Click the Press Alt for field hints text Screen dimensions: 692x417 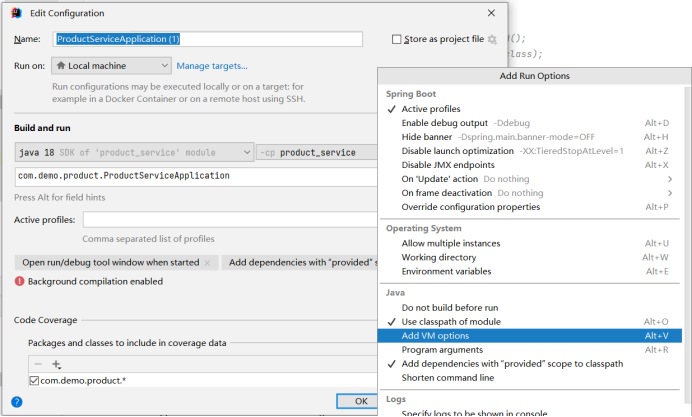pos(60,198)
